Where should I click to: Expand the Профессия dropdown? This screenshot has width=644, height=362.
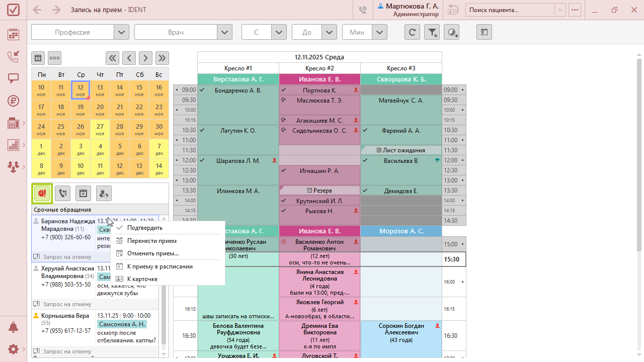(121, 32)
